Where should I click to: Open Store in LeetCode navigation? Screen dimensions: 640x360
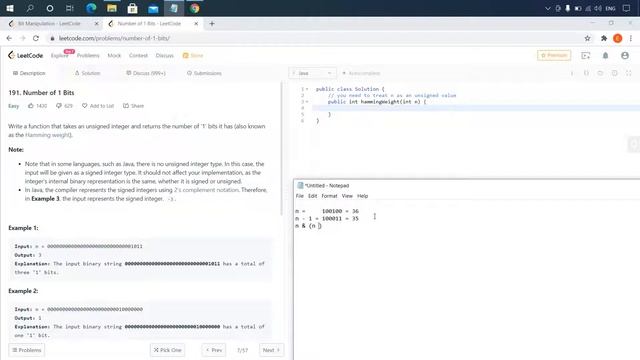click(x=193, y=56)
